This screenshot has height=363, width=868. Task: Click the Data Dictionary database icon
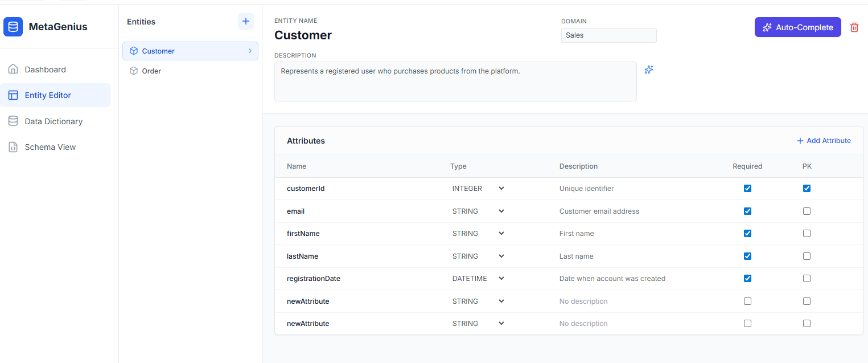[13, 121]
